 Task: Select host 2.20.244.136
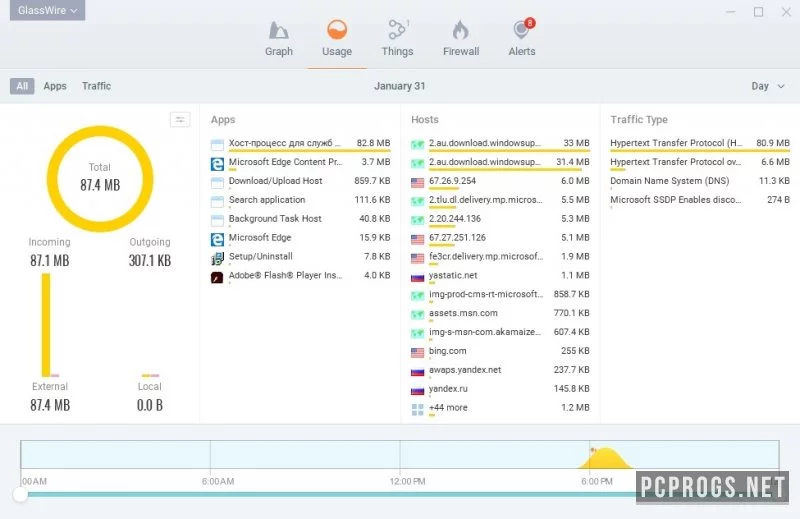[x=500, y=219]
